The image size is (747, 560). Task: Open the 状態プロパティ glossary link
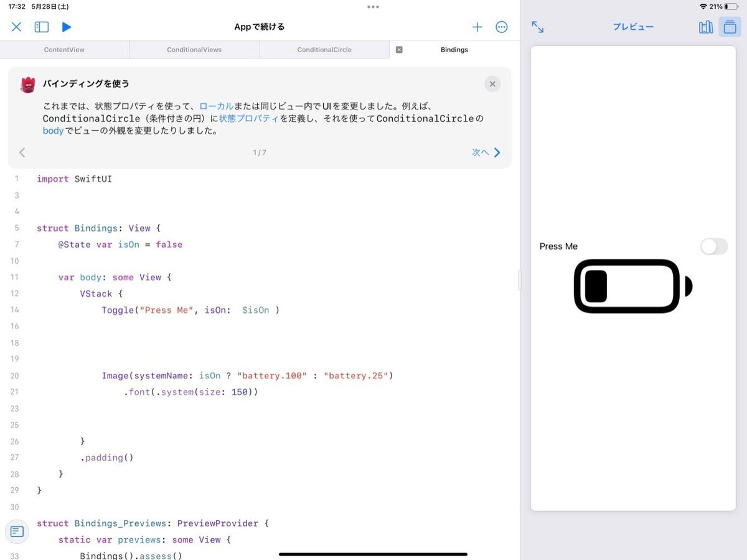pos(248,118)
